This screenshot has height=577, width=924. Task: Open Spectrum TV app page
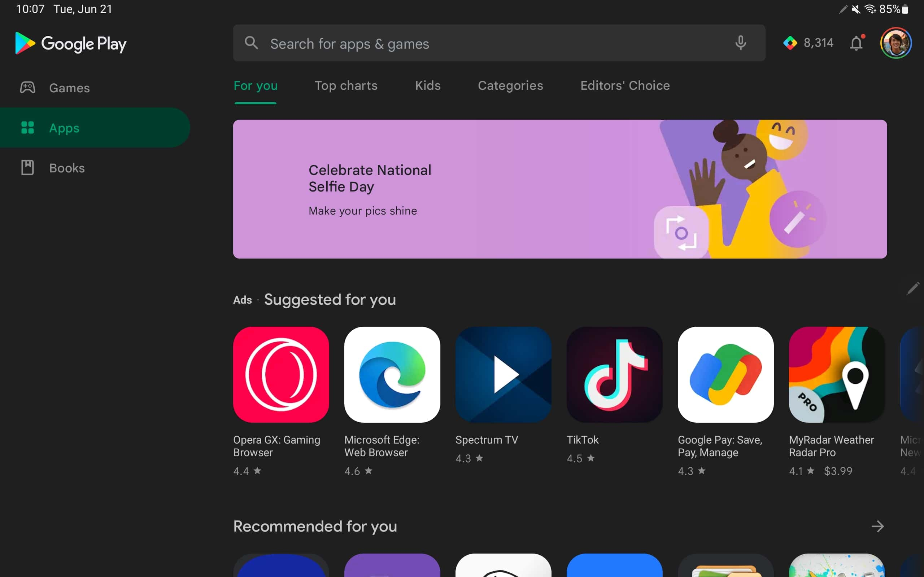(x=503, y=374)
